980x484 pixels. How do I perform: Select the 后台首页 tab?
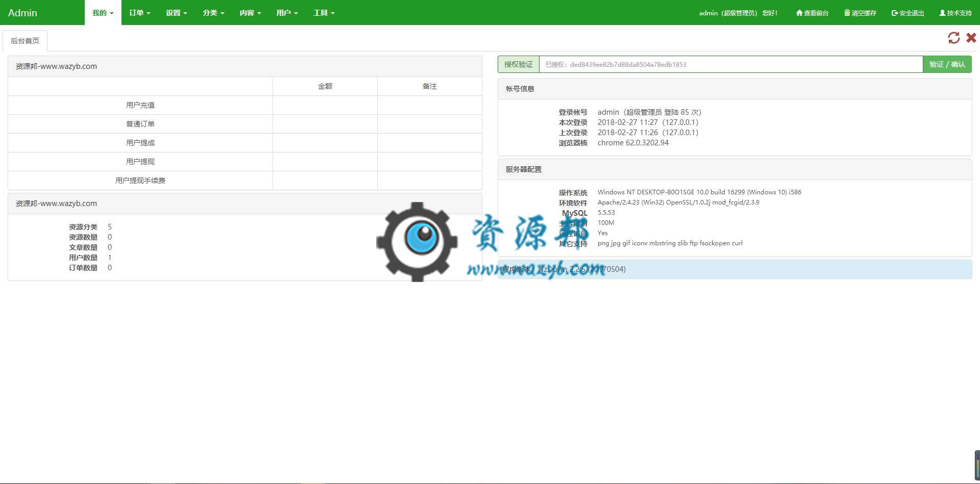(x=25, y=41)
